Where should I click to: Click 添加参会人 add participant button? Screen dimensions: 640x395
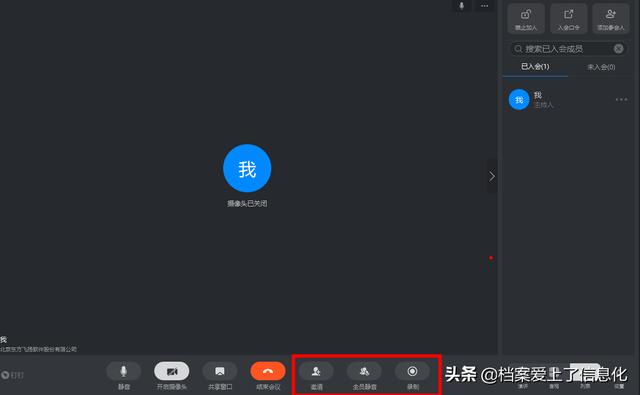pyautogui.click(x=611, y=18)
